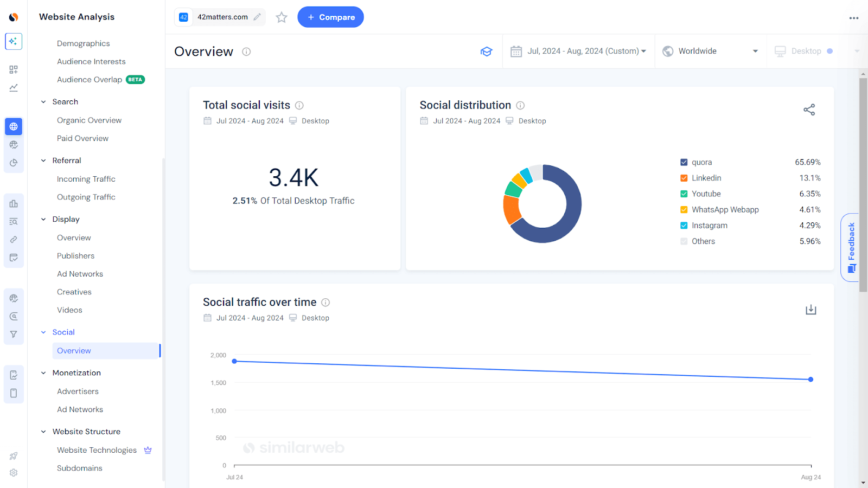Toggle the Others checkbox
Image resolution: width=868 pixels, height=488 pixels.
pyautogui.click(x=684, y=241)
